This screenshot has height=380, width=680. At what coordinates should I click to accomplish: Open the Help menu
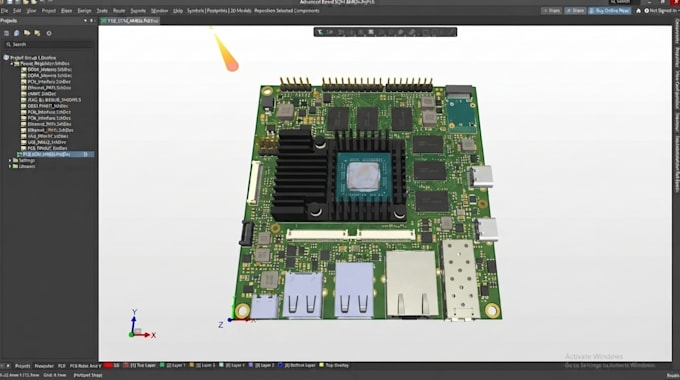coord(178,11)
